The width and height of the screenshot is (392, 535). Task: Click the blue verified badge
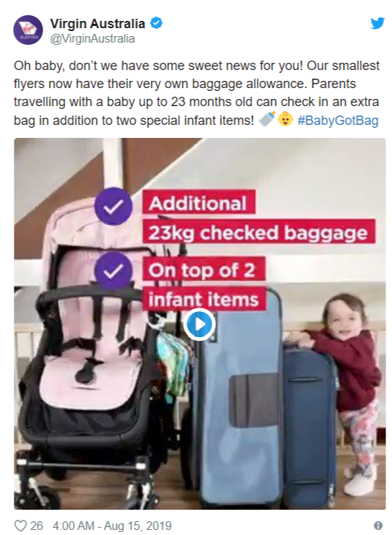tap(156, 23)
